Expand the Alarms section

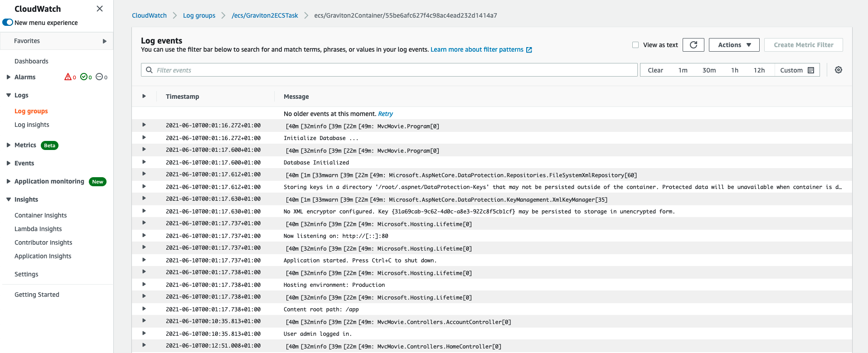(8, 77)
